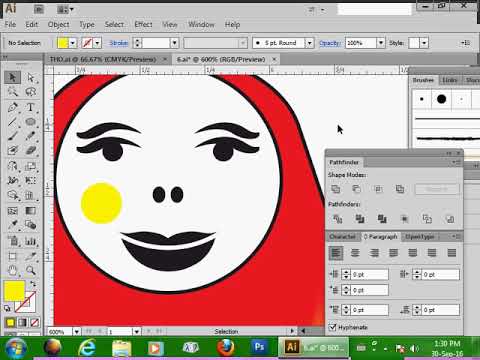Click the Opacity link in control bar

(330, 43)
